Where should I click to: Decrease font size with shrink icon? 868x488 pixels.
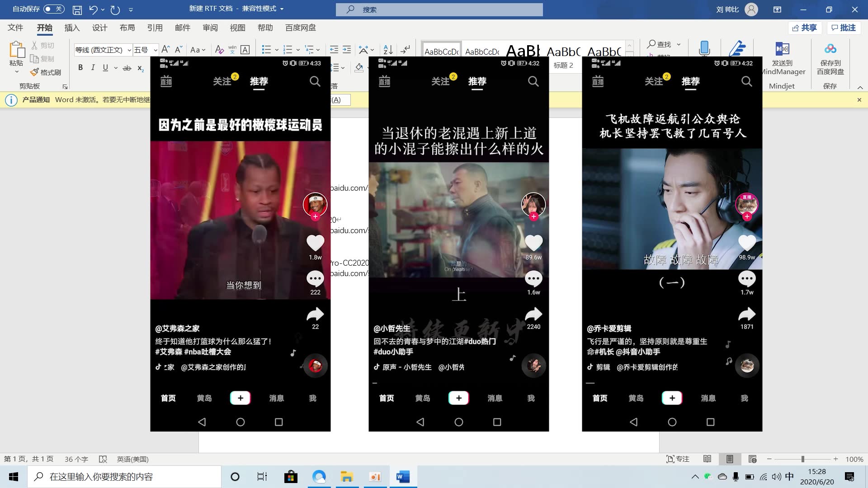tap(179, 49)
